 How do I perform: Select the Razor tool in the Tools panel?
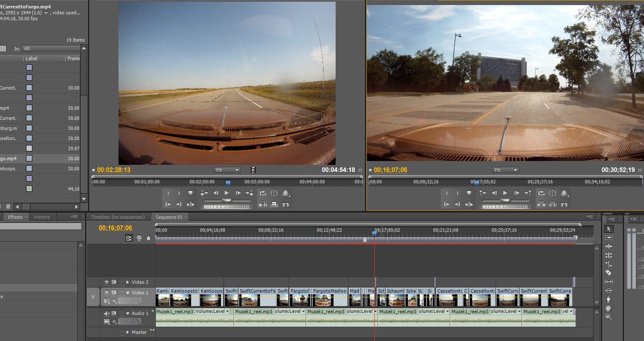pos(609,272)
